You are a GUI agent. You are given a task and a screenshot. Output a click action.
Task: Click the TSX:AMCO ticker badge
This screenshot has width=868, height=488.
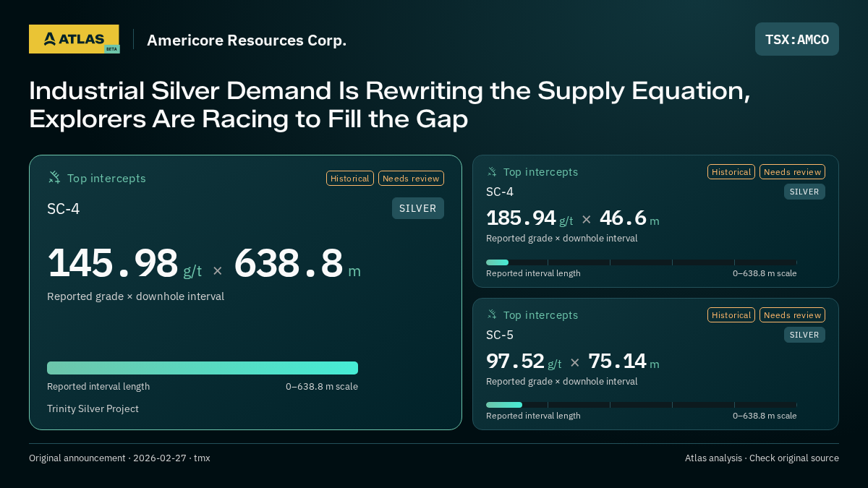click(797, 39)
